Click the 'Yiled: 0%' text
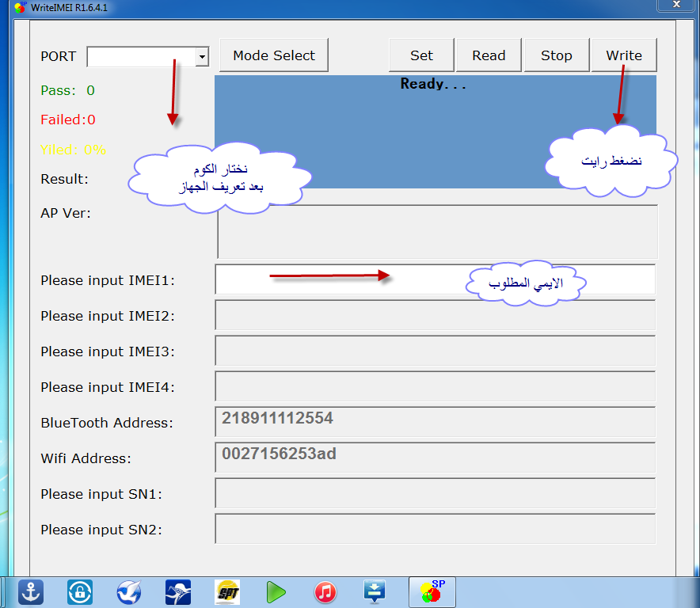 pyautogui.click(x=73, y=150)
